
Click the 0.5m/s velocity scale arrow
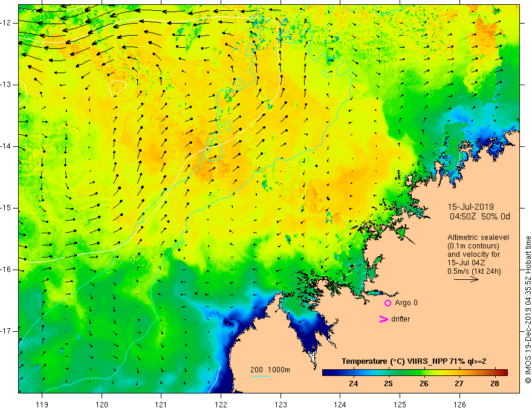[466, 279]
